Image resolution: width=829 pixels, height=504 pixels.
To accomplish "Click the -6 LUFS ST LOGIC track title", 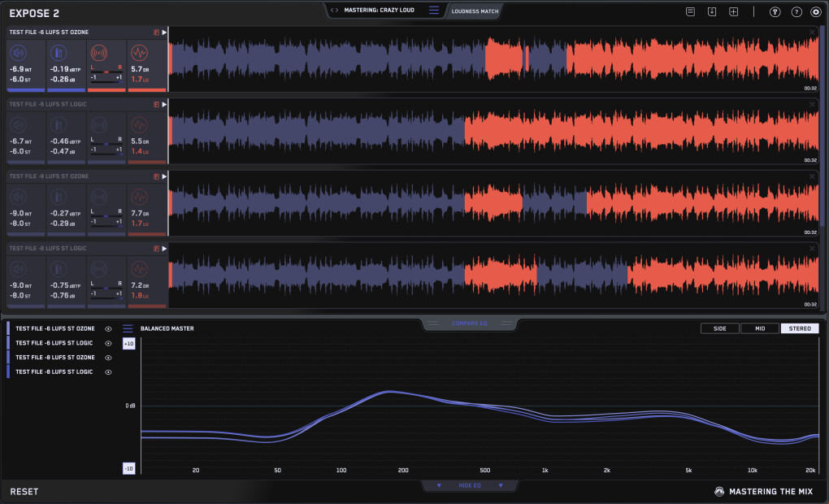I will 48,104.
